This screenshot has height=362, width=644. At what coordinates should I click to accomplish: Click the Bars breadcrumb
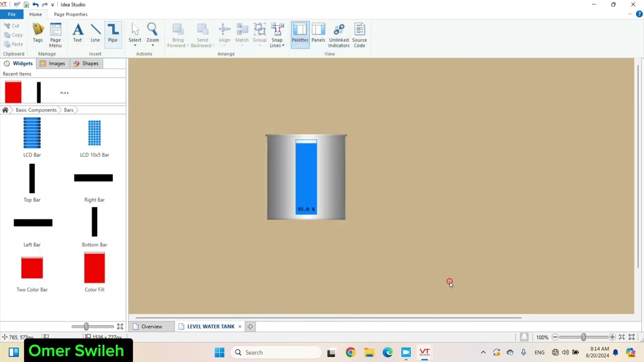[68, 110]
